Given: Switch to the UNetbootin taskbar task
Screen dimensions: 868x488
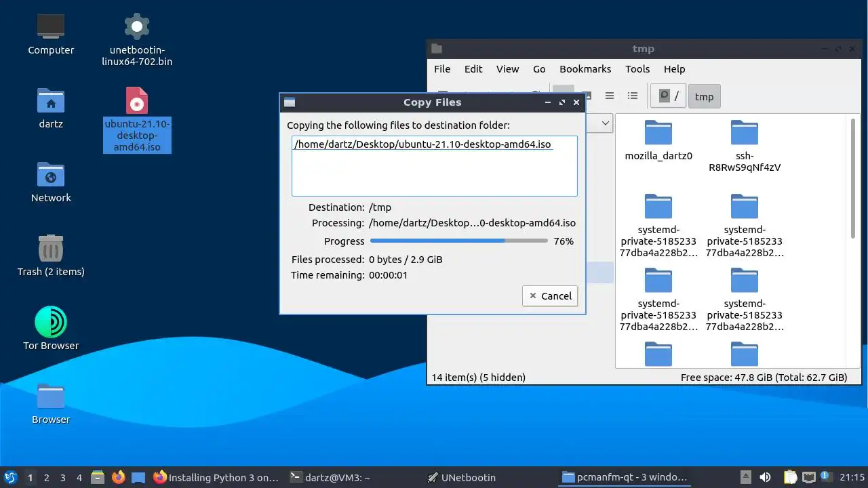Looking at the screenshot, I should coord(461,477).
